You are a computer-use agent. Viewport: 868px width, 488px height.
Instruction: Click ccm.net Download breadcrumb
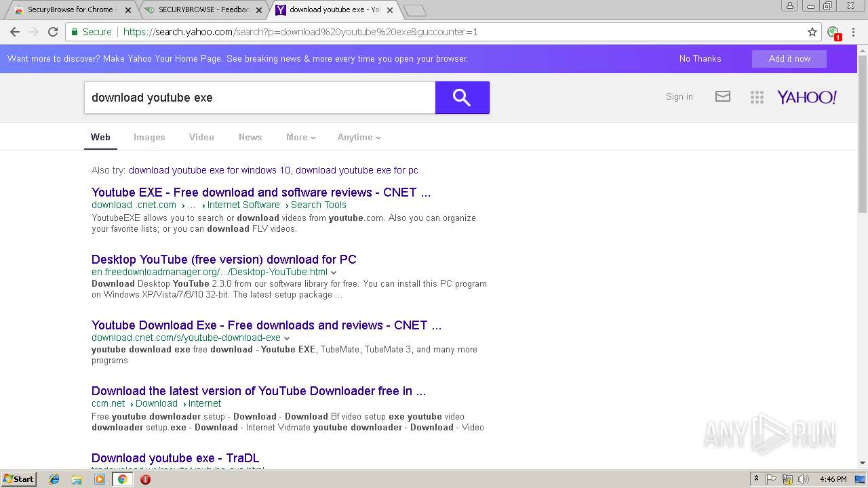[157, 403]
